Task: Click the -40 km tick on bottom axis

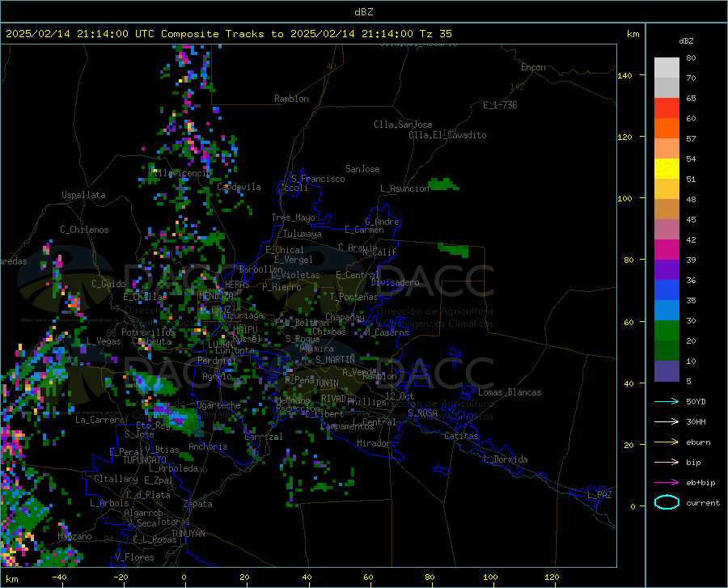Action: (x=59, y=577)
